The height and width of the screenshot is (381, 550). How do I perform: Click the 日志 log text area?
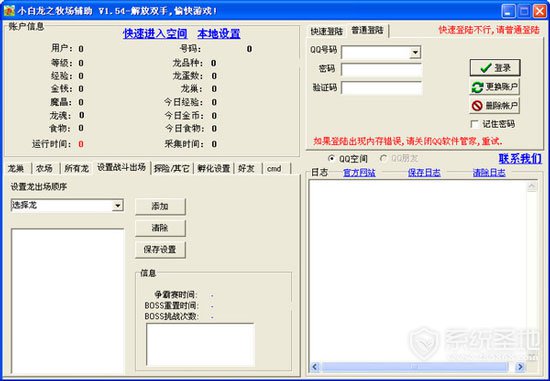click(418, 271)
